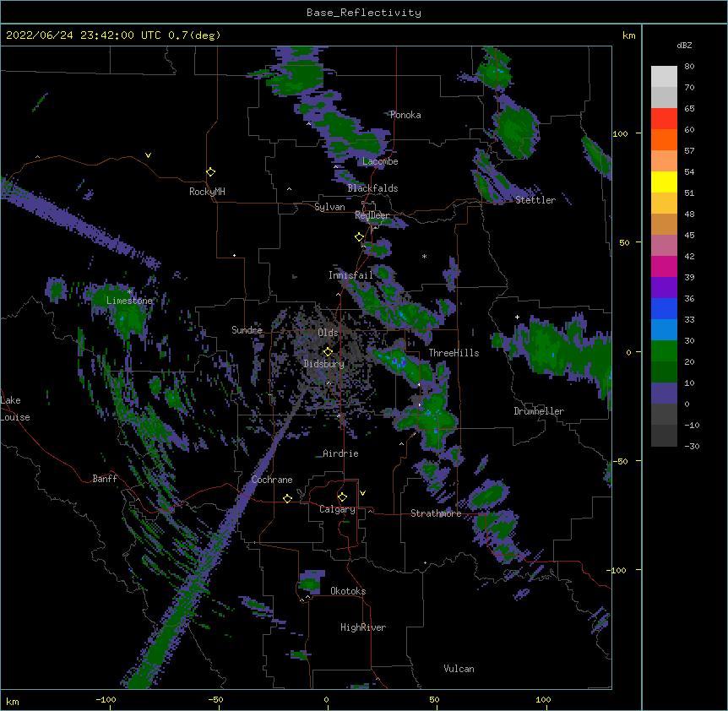The image size is (728, 711).
Task: Click the yellow diamond between Olds and Didsbury
Action: coord(328,352)
